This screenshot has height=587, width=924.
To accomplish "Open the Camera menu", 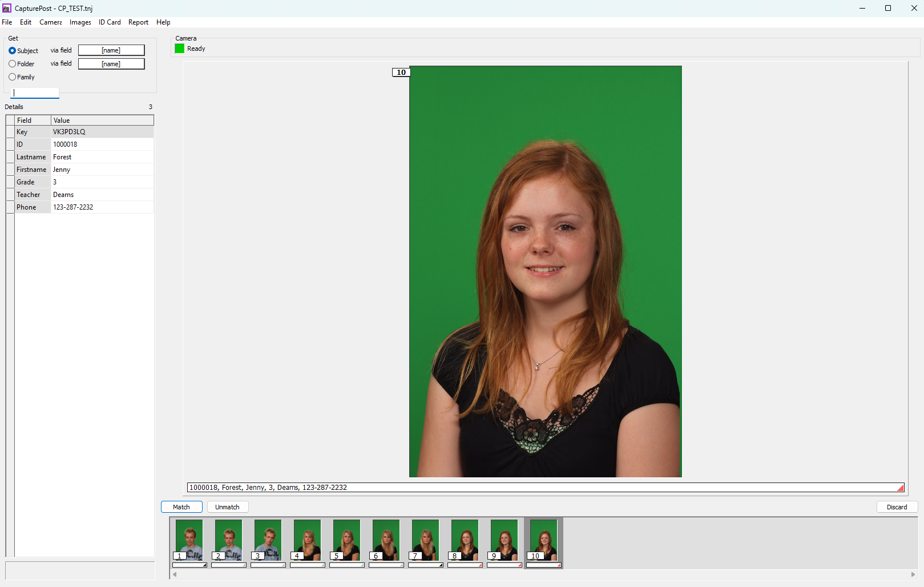I will 50,22.
